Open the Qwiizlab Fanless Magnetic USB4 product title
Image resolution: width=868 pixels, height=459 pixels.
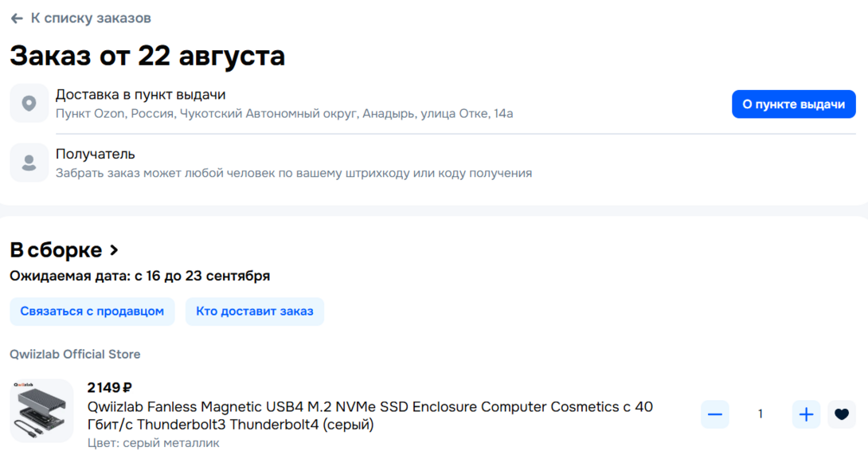(x=369, y=416)
